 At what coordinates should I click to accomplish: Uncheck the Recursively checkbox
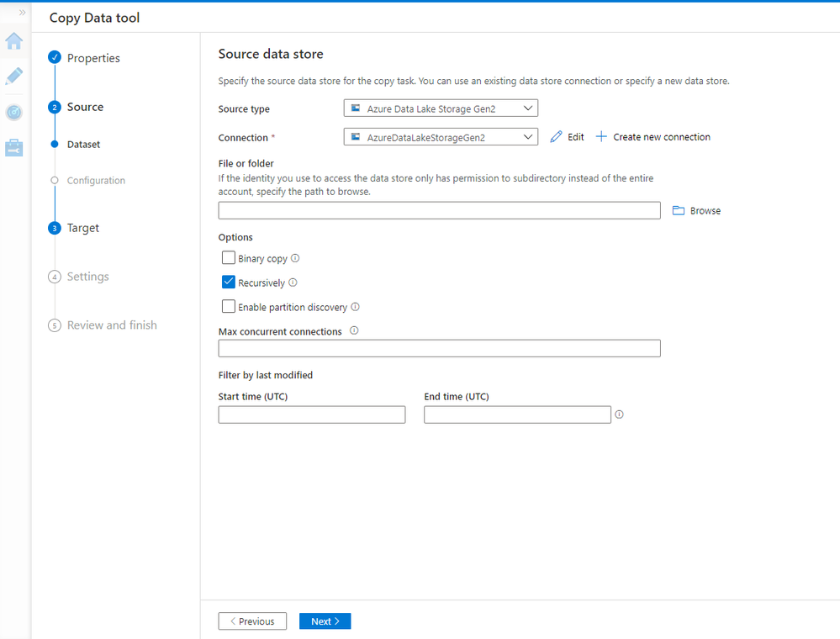[229, 283]
